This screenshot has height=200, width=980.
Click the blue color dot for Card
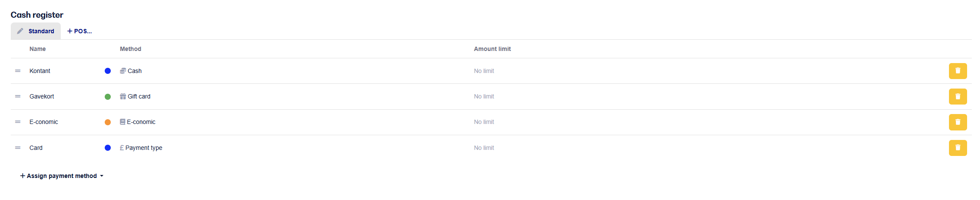(x=108, y=148)
